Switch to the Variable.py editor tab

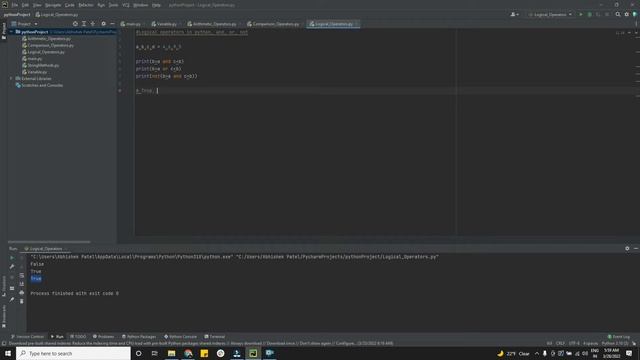165,24
